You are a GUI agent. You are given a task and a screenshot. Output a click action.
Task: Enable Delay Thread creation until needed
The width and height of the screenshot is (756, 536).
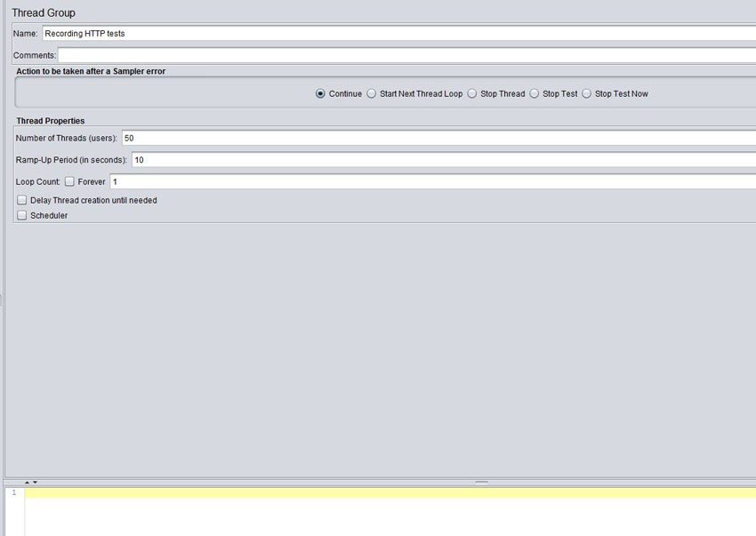pos(21,200)
